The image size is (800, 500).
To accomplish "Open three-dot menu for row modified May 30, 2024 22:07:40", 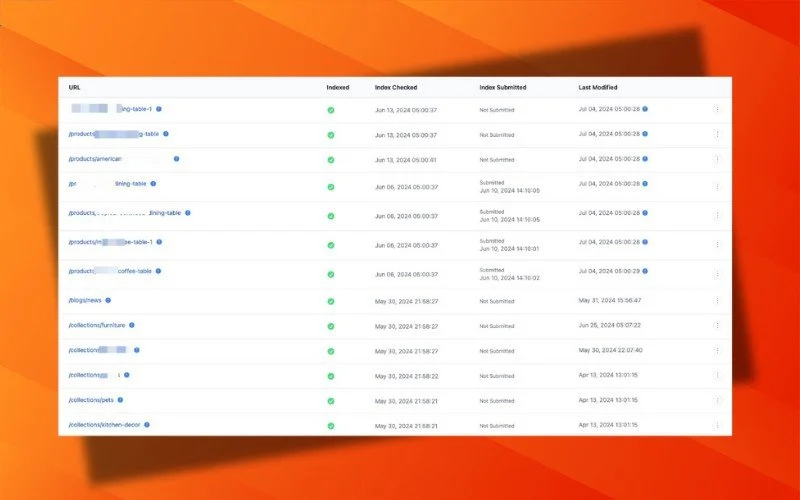I will [717, 351].
